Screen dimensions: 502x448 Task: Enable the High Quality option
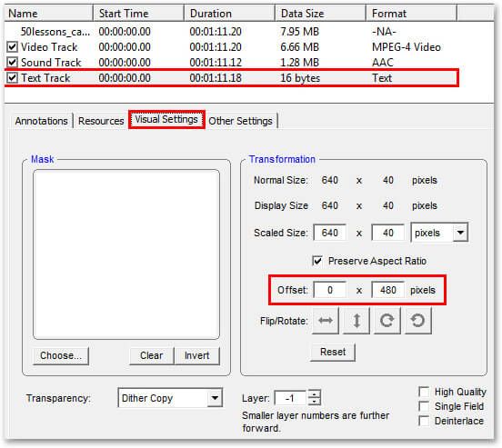click(424, 392)
